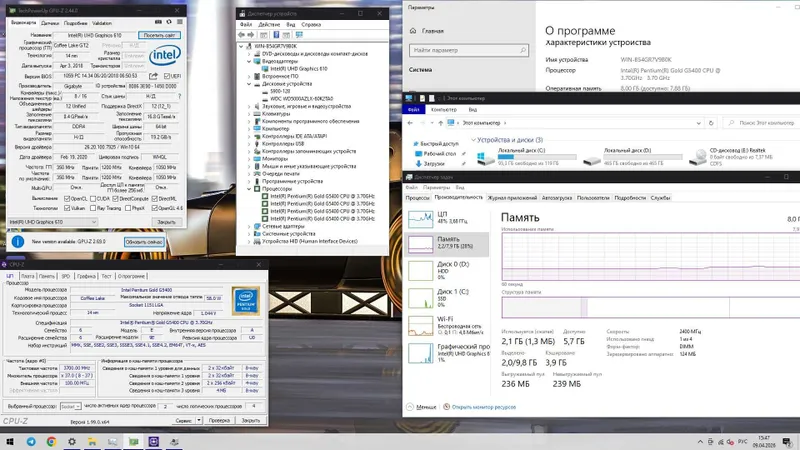Toggle the Ray Tracing checkbox

[x=93, y=208]
